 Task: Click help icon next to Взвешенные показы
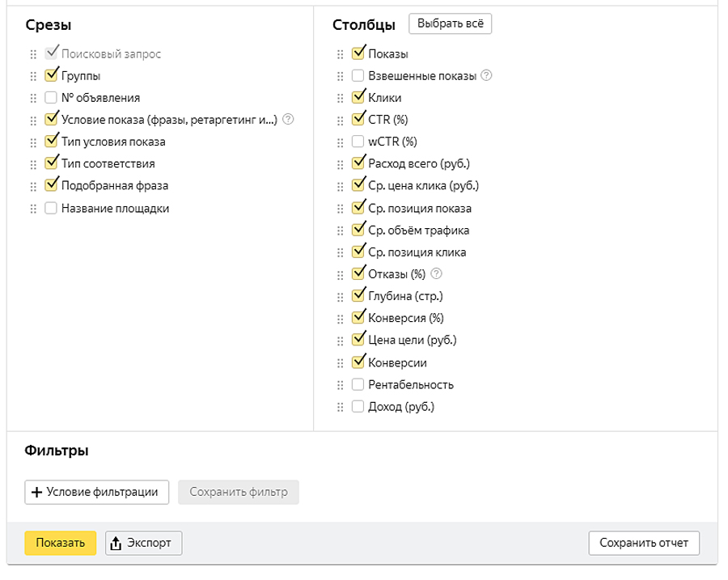(x=486, y=76)
